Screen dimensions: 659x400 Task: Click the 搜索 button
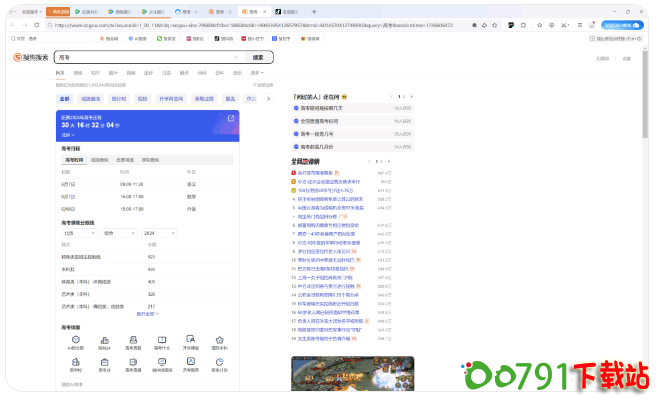pos(258,57)
